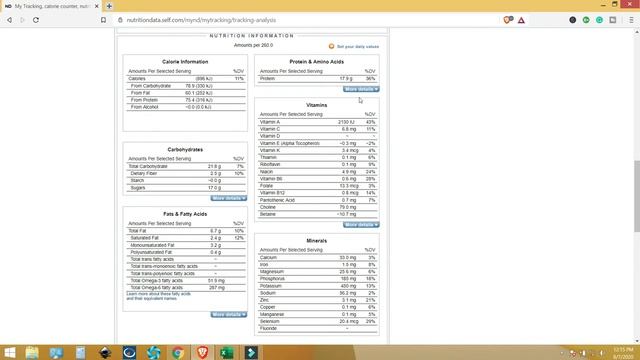The image size is (640, 360).
Task: Select the Saturated Fat row
Action: (x=186, y=238)
